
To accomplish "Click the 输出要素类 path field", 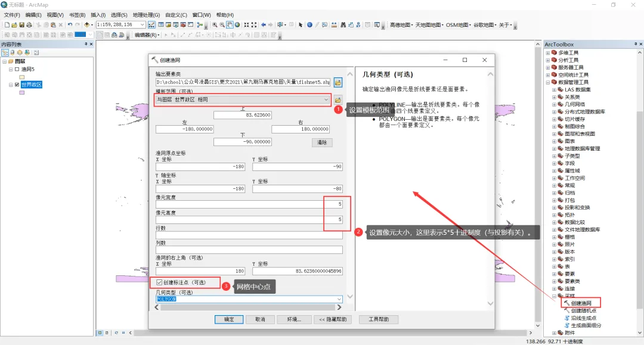I will click(243, 82).
